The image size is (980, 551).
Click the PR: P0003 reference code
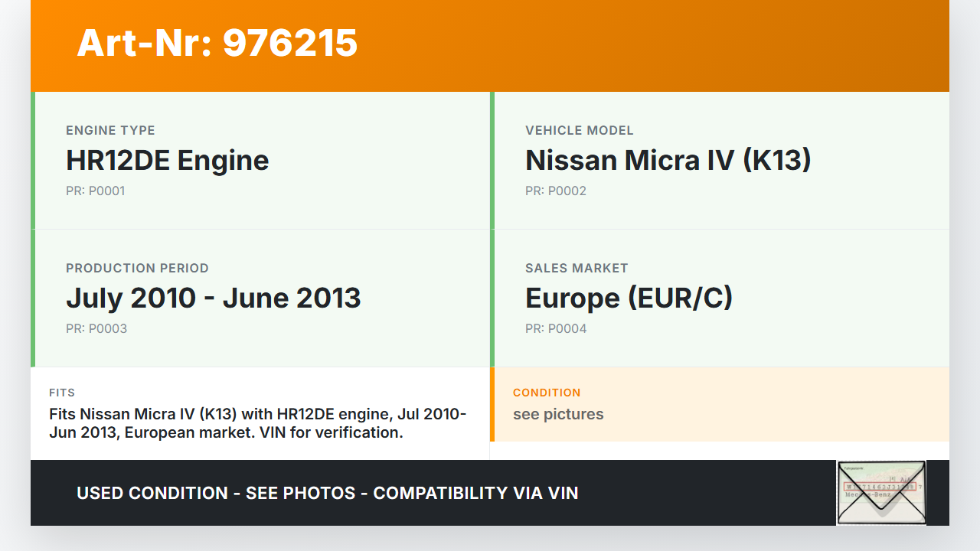(96, 328)
